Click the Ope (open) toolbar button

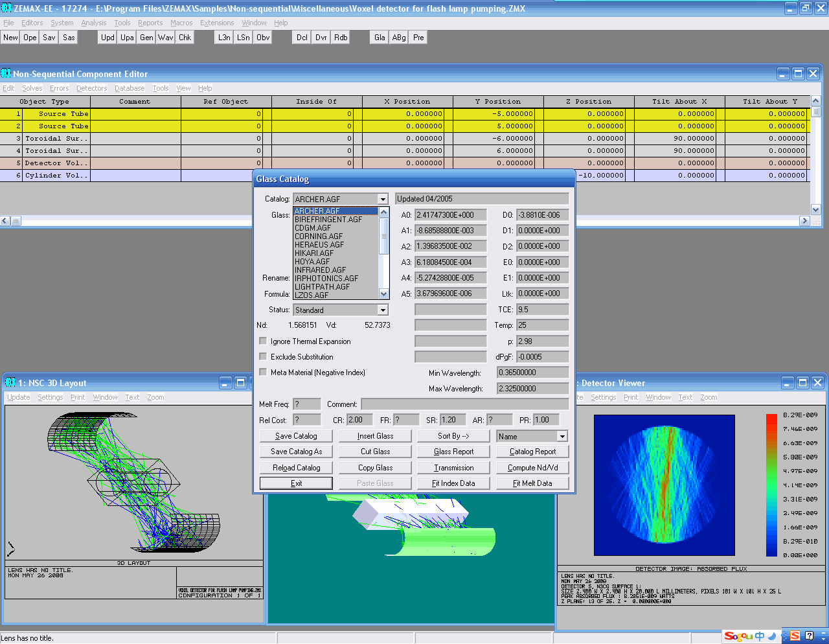[x=30, y=38]
